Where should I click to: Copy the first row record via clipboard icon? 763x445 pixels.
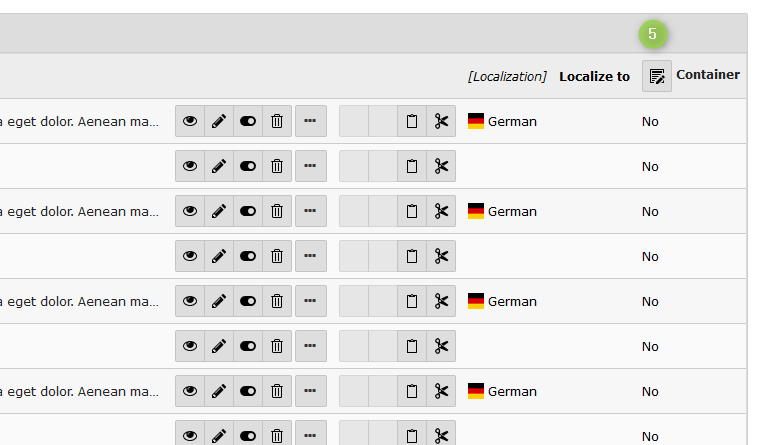411,121
